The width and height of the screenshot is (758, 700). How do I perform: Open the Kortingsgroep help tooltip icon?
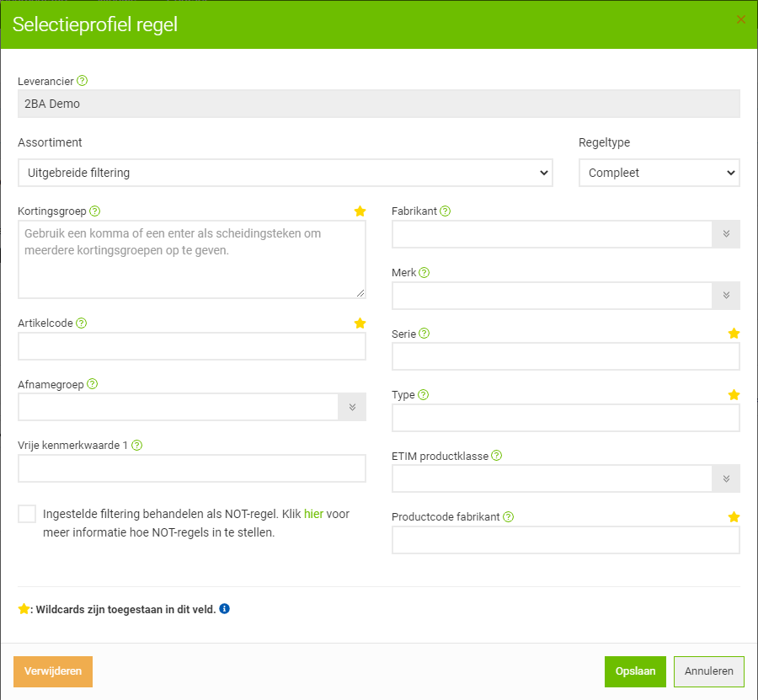tap(93, 211)
